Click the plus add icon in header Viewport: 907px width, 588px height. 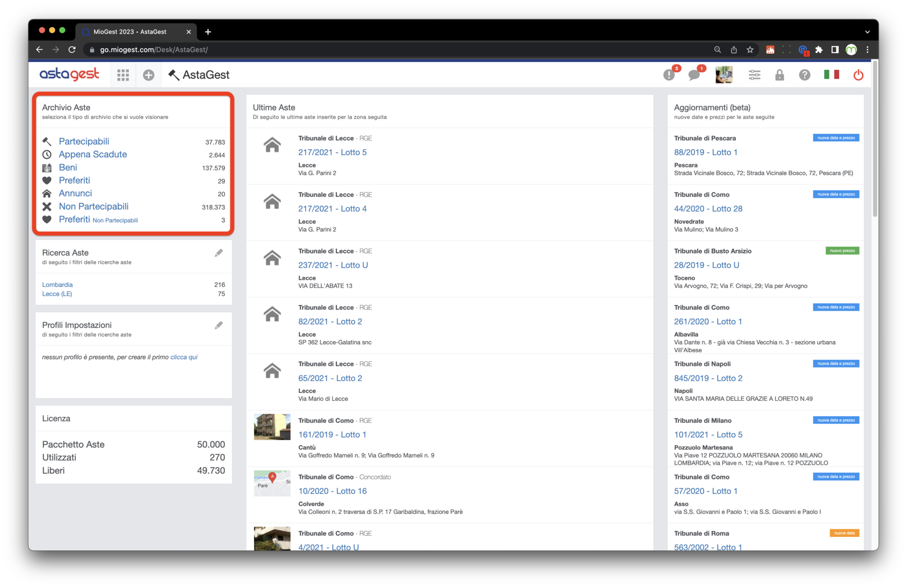click(x=148, y=75)
